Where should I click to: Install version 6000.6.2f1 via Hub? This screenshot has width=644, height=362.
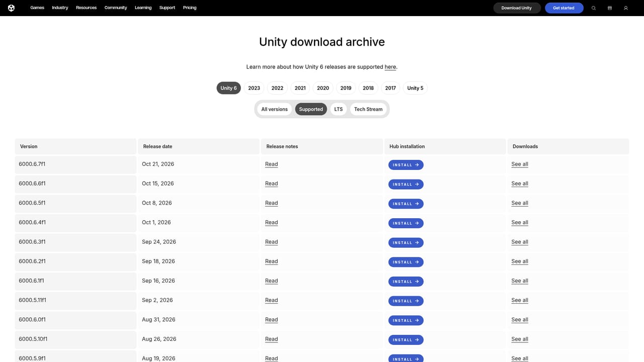406,262
